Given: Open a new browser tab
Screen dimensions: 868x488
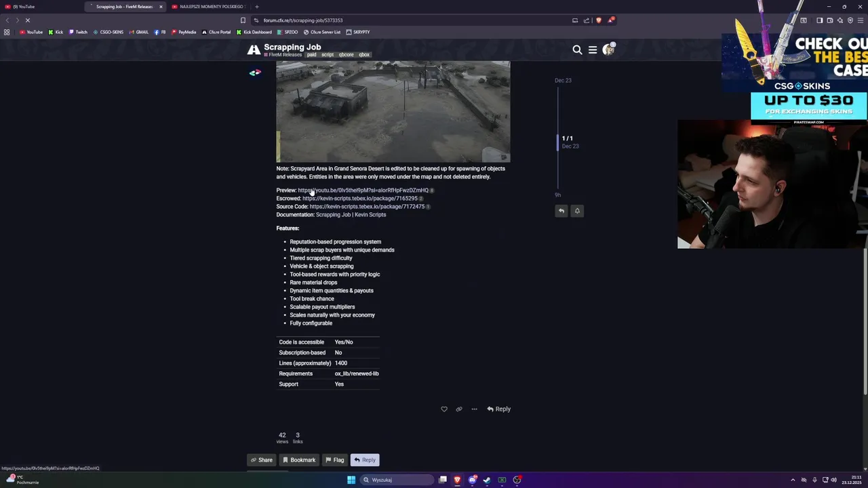Looking at the screenshot, I should point(257,7).
